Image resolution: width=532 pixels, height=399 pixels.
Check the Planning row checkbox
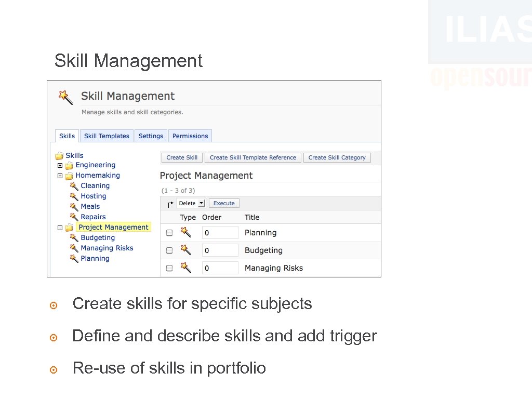[x=169, y=232]
